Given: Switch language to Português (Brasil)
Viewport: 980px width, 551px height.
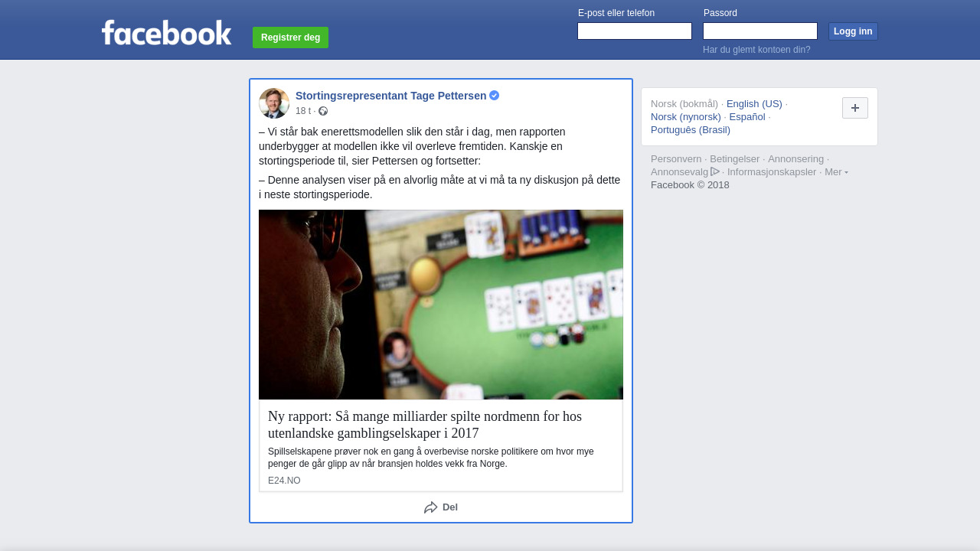Looking at the screenshot, I should click(x=691, y=130).
